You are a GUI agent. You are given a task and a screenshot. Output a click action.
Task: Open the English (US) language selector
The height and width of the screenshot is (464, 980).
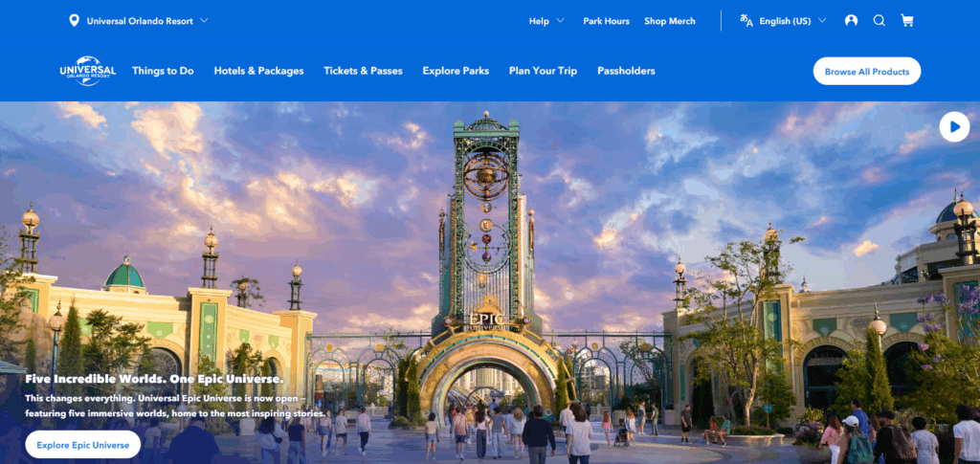tap(792, 21)
